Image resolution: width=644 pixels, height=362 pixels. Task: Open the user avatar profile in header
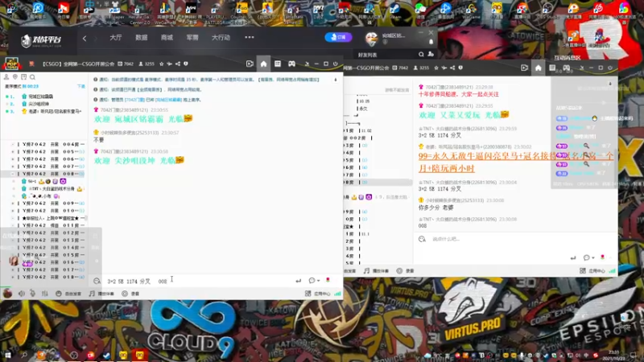[x=371, y=38]
